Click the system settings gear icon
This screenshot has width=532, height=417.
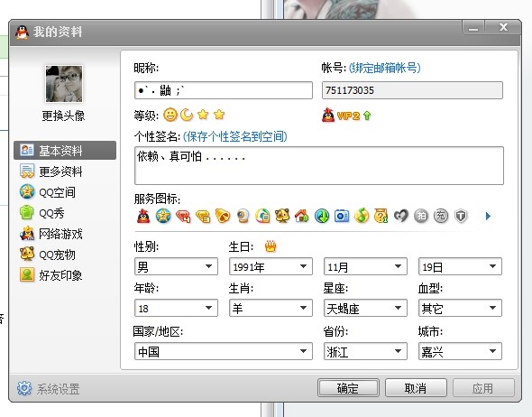point(24,388)
